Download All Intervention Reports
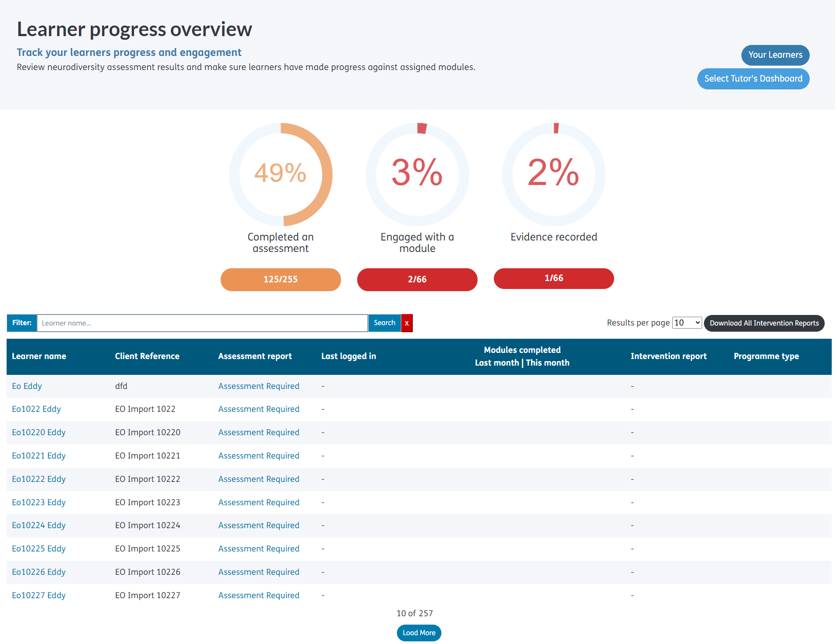Image resolution: width=837 pixels, height=644 pixels. [x=764, y=323]
